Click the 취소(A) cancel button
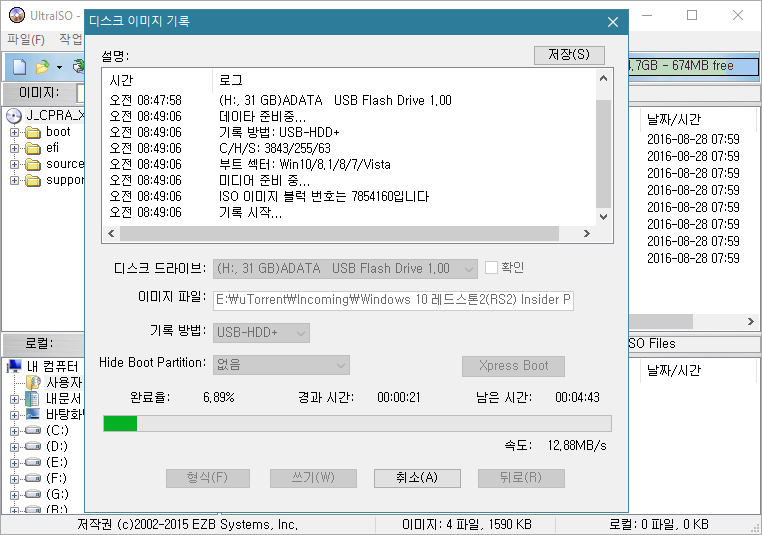This screenshot has width=762, height=535. pyautogui.click(x=417, y=478)
